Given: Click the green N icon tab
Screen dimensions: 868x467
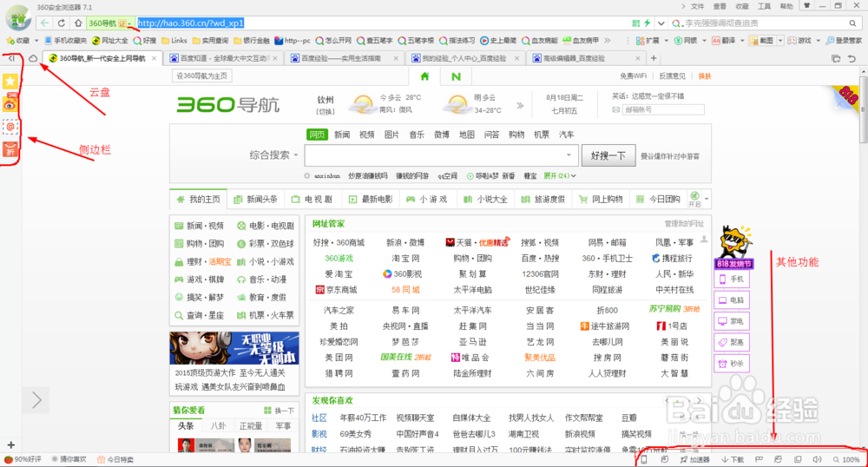Looking at the screenshot, I should tap(457, 76).
